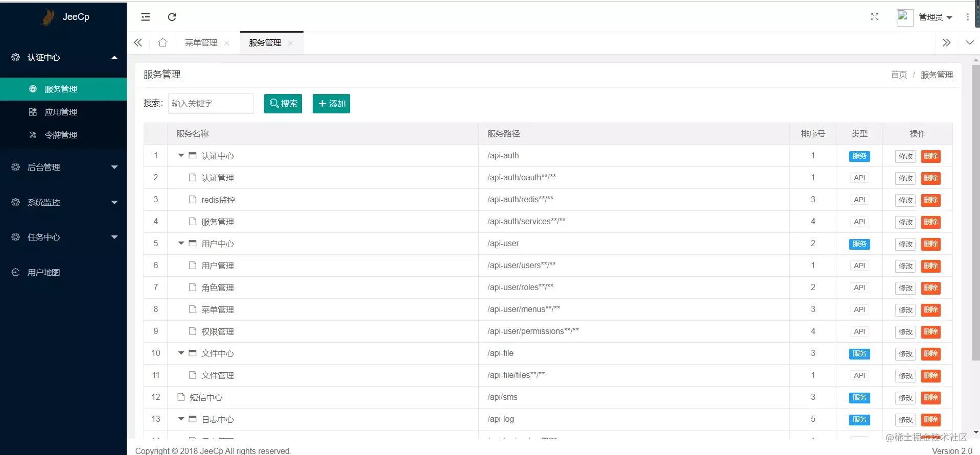Image resolution: width=980 pixels, height=455 pixels.
Task: Click the green 添加 button
Action: pyautogui.click(x=331, y=104)
